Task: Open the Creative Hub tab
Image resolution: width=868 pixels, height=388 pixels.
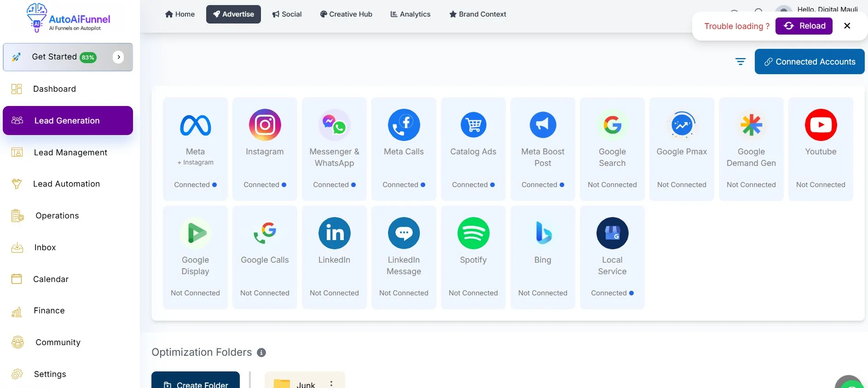Action: 346,14
